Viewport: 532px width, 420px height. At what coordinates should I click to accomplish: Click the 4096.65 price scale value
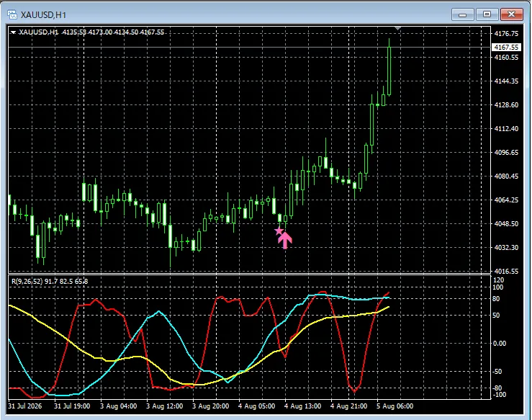tap(506, 152)
